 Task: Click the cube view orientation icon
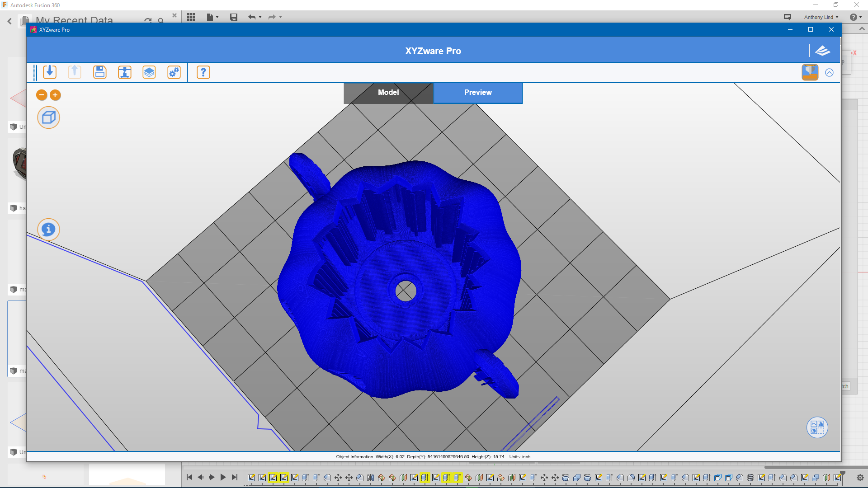coord(48,118)
